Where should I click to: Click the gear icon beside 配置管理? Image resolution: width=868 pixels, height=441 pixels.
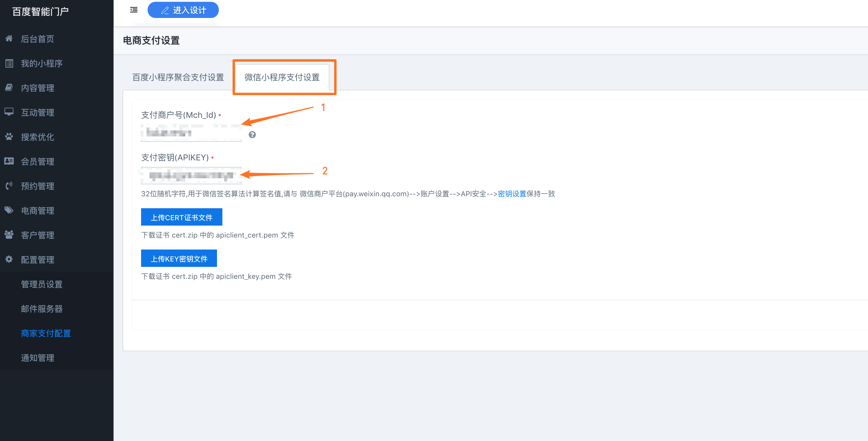[x=9, y=259]
